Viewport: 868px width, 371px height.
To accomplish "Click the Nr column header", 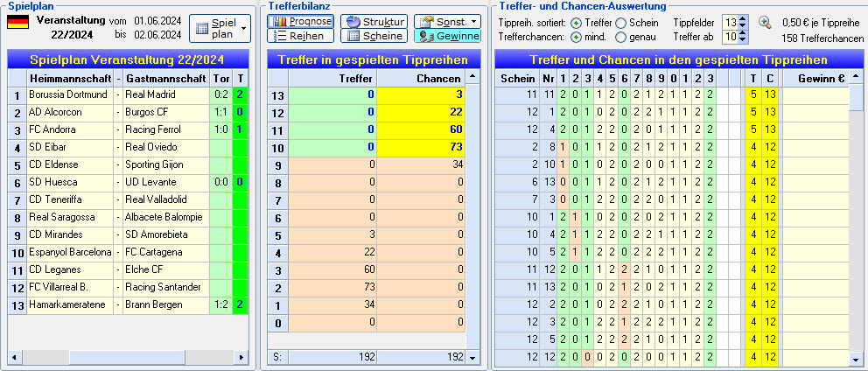I will (x=548, y=78).
